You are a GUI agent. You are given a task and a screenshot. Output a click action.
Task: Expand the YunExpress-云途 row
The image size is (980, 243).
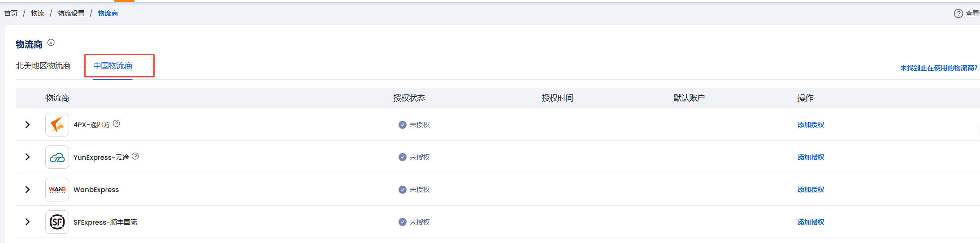click(x=27, y=157)
